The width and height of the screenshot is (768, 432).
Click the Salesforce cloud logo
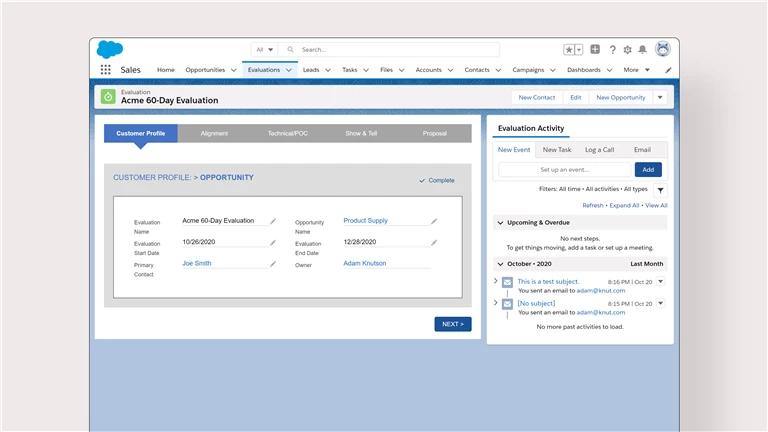coord(110,49)
